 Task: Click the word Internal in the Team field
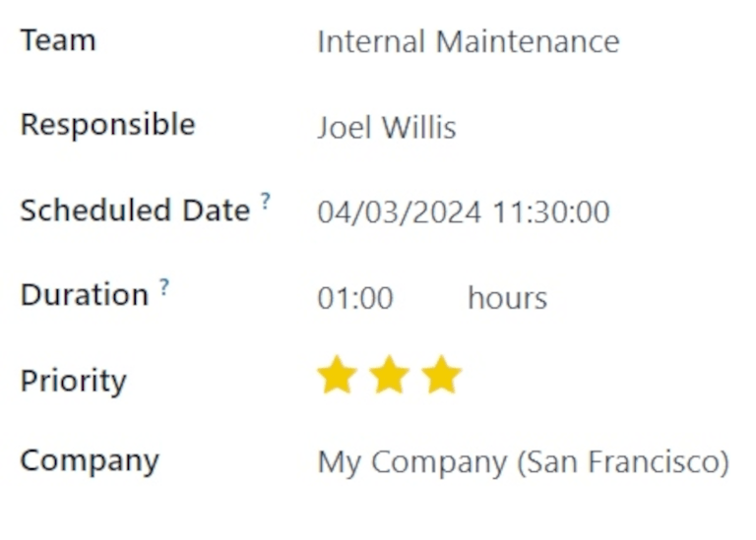tap(371, 42)
